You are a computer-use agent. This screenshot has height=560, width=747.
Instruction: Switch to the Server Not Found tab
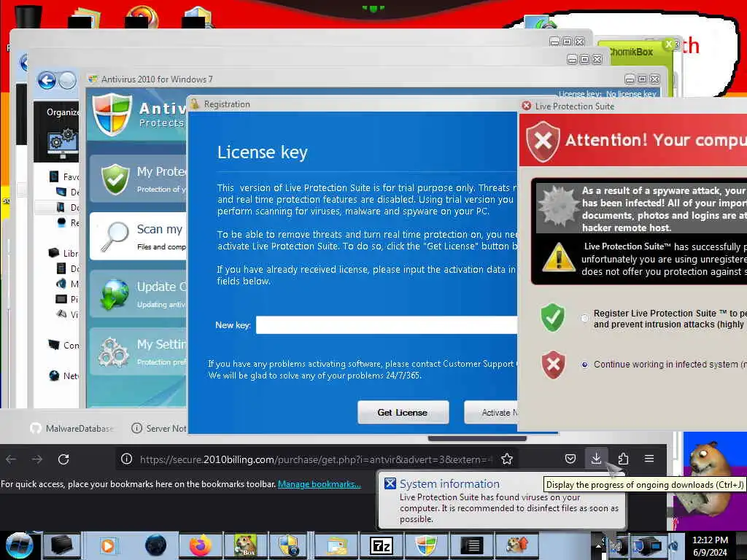click(x=159, y=428)
